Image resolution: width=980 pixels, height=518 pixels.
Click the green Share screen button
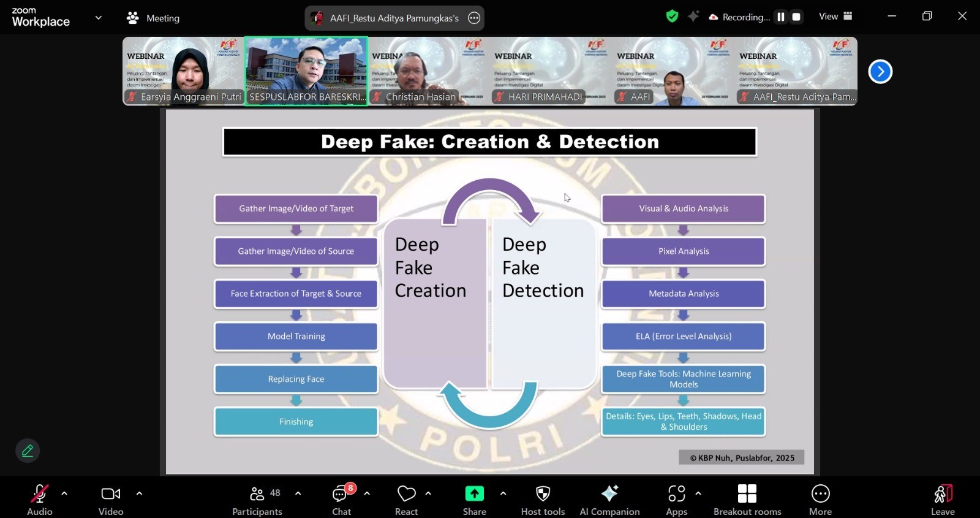pos(474,500)
